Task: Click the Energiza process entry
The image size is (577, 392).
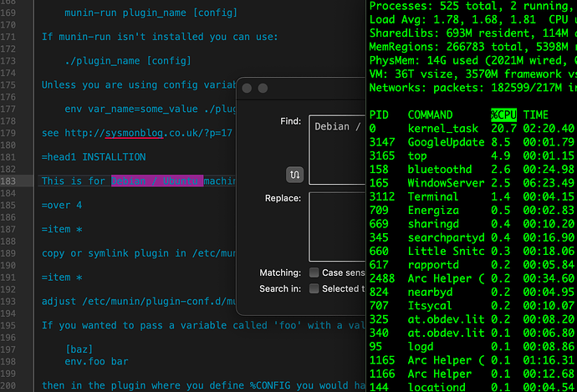Action: click(472, 210)
